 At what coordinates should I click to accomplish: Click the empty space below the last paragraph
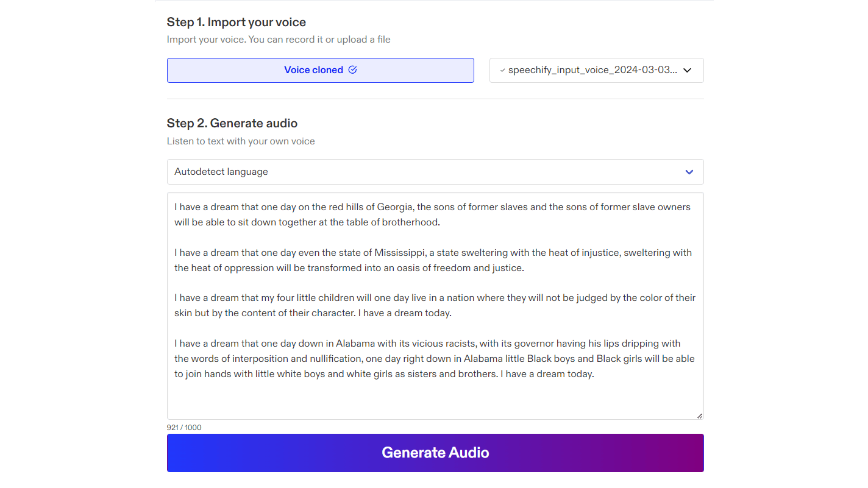435,398
